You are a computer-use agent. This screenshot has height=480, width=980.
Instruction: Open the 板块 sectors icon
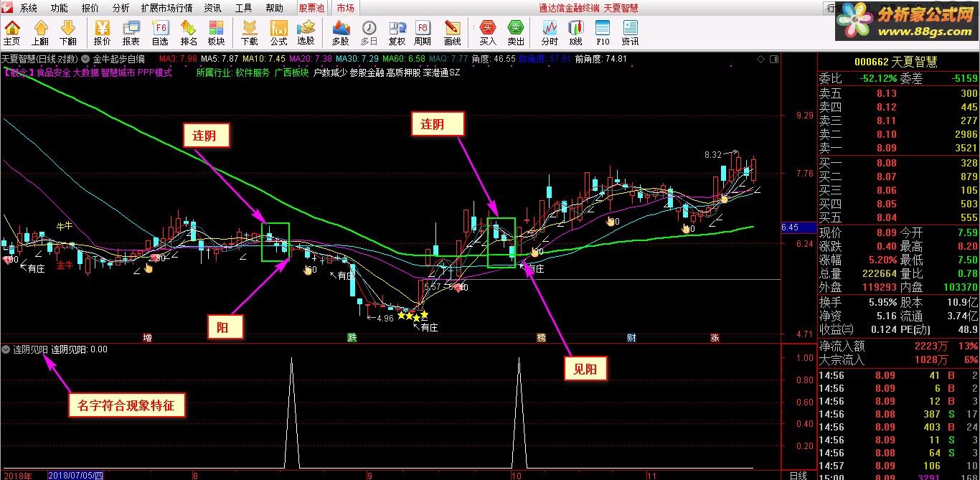click(x=216, y=33)
